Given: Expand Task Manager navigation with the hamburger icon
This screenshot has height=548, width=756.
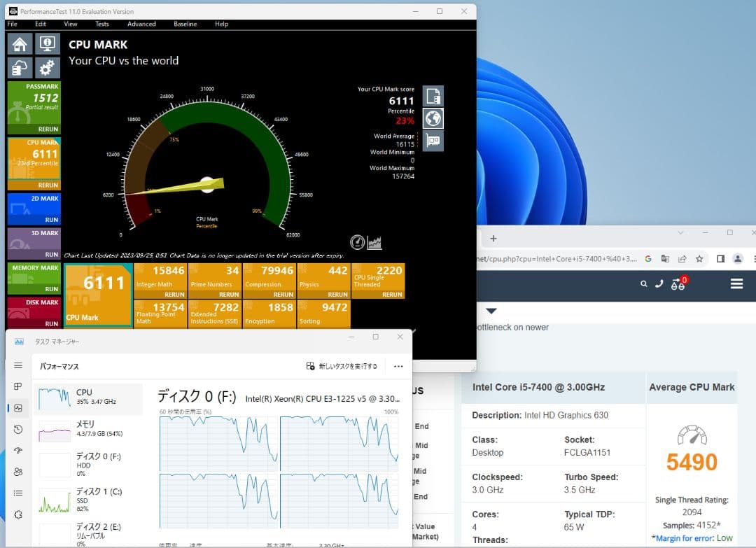Looking at the screenshot, I should pos(18,365).
